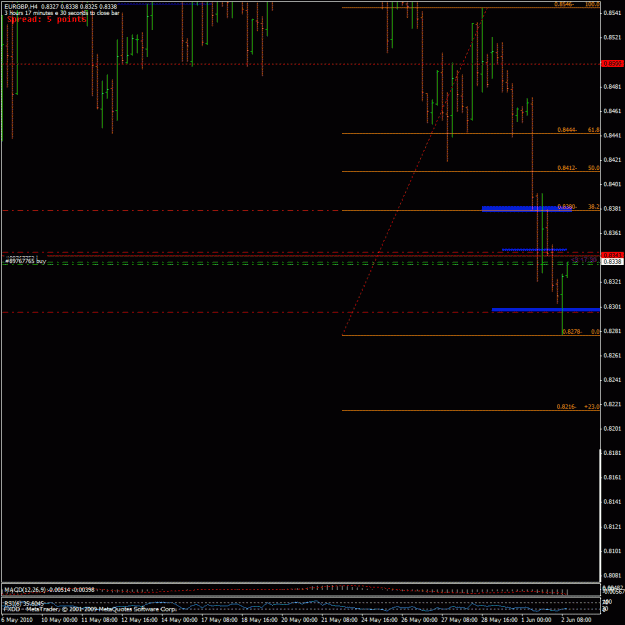
Task: Select the thin blue bar near 0.8345
Action: [534, 250]
